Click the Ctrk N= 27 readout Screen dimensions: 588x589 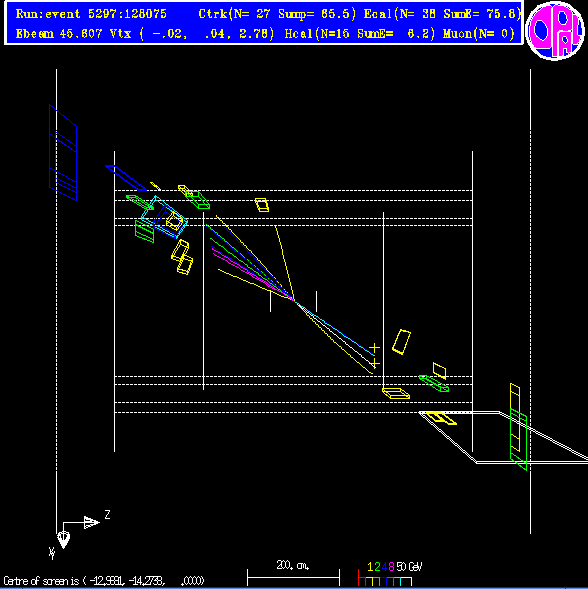[x=277, y=14]
